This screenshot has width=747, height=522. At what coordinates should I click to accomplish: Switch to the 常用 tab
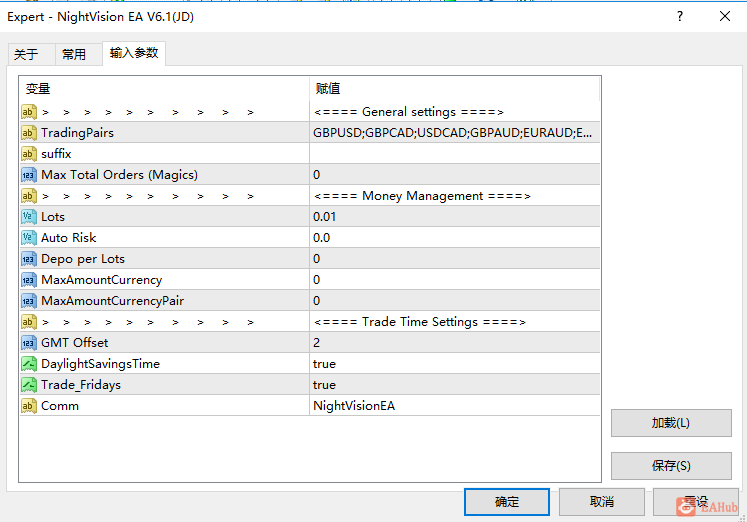[79, 54]
